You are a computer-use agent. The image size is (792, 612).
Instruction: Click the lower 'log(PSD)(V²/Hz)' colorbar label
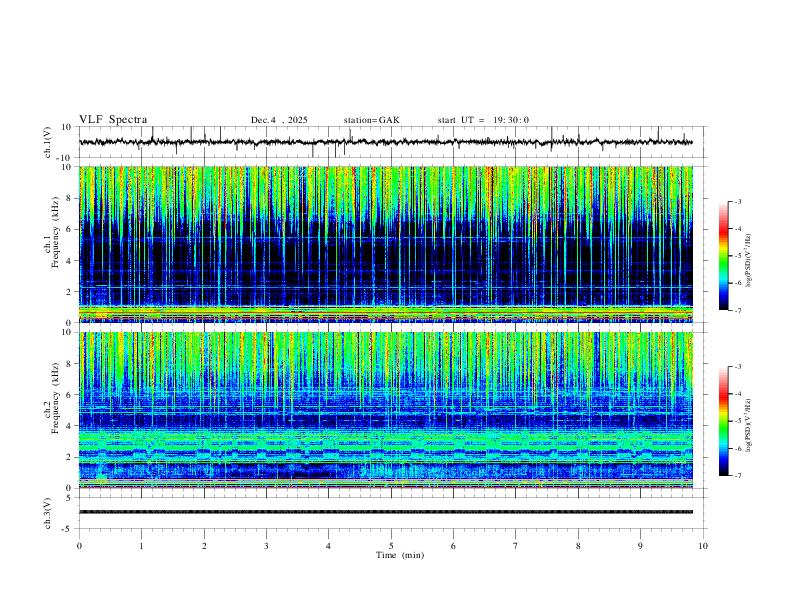click(x=749, y=425)
